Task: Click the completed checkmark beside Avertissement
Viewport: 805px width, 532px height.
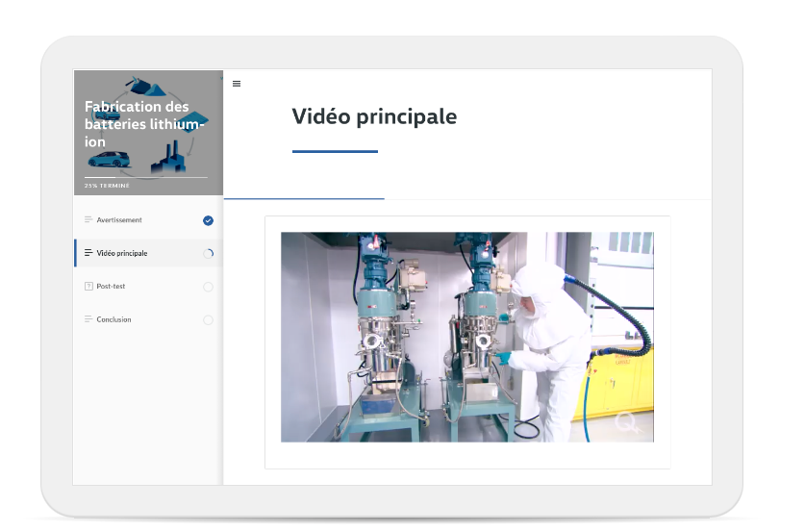Action: tap(208, 220)
